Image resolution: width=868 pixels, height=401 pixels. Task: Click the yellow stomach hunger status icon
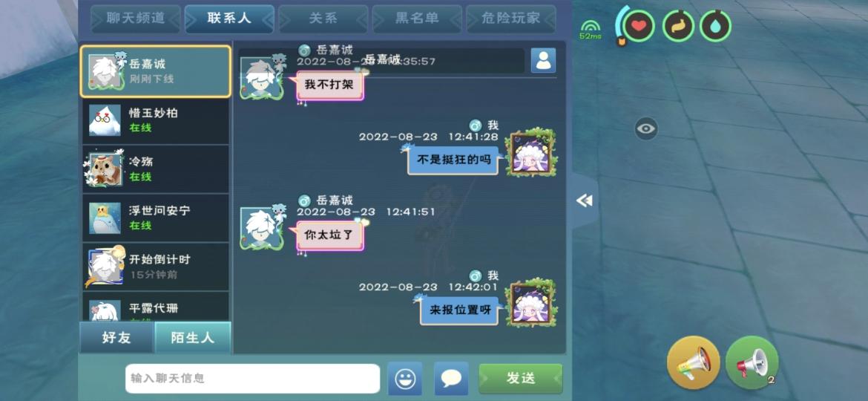coord(678,26)
